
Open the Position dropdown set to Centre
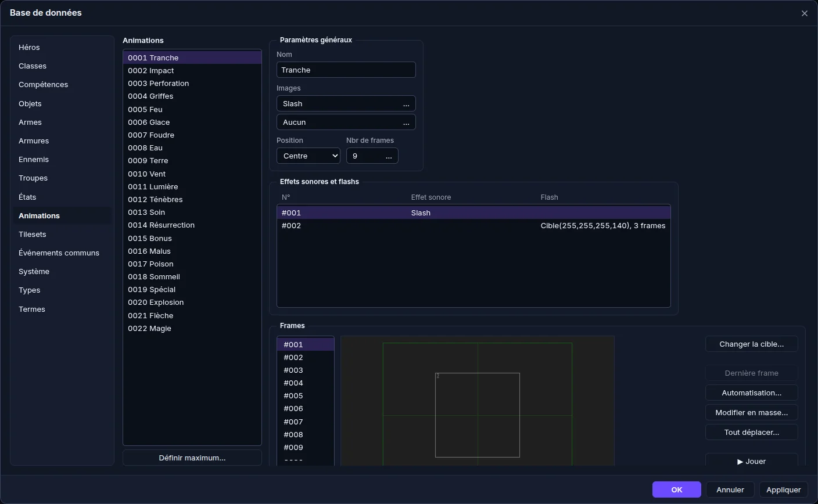(308, 156)
